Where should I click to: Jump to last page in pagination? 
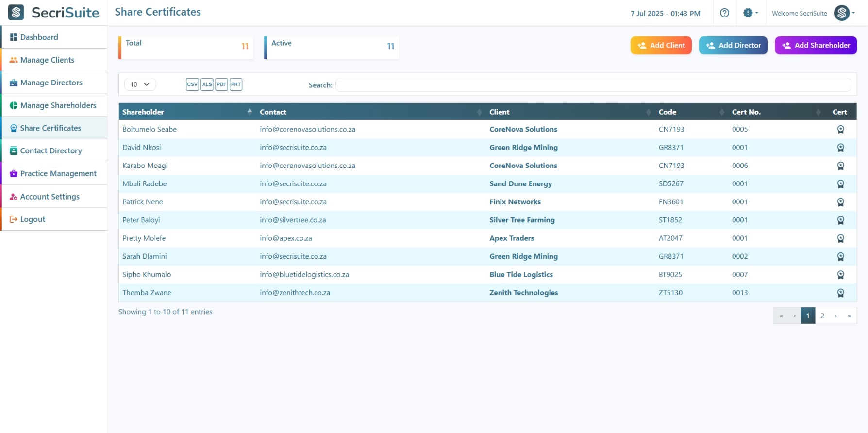(850, 316)
